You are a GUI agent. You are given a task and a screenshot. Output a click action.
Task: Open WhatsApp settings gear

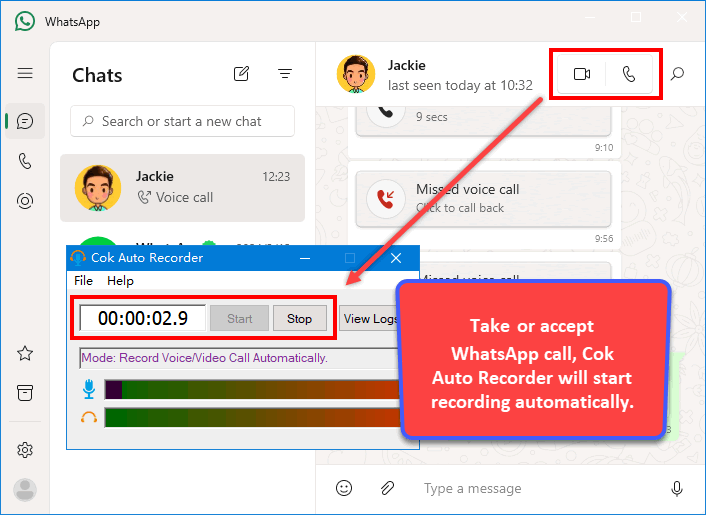[x=25, y=450]
